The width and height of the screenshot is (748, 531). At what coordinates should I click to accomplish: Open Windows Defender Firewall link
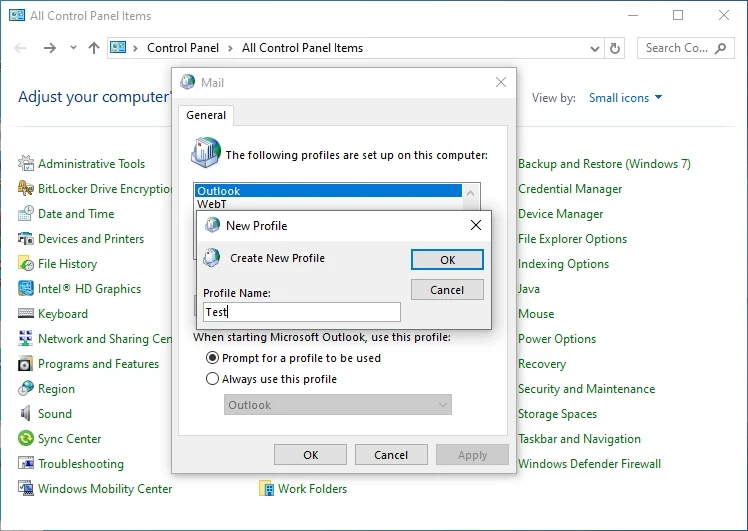[590, 463]
